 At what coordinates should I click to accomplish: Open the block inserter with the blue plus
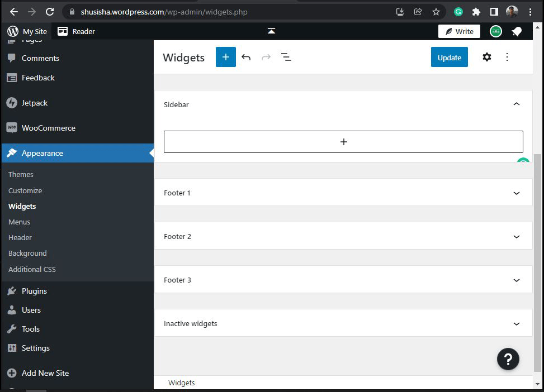click(225, 57)
